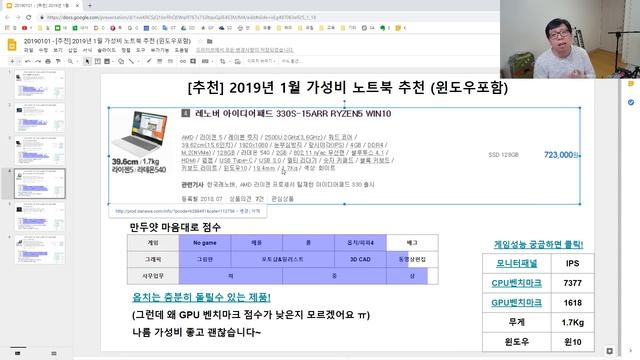Select slide 2 thumbnail in filmstrip

[40, 118]
